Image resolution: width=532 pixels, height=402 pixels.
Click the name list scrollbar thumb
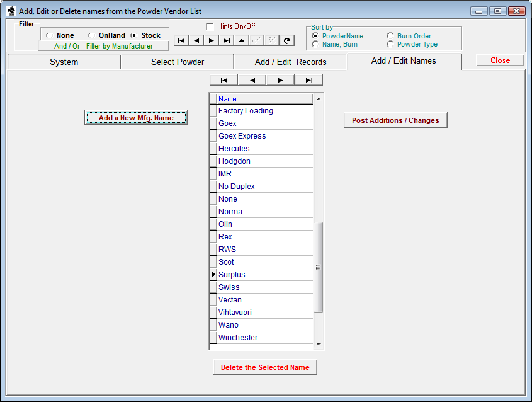point(318,267)
